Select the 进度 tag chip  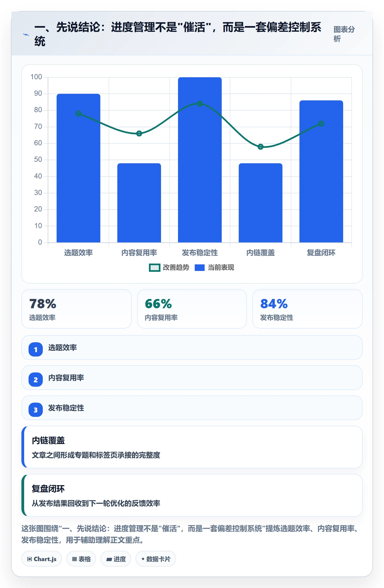tap(116, 559)
